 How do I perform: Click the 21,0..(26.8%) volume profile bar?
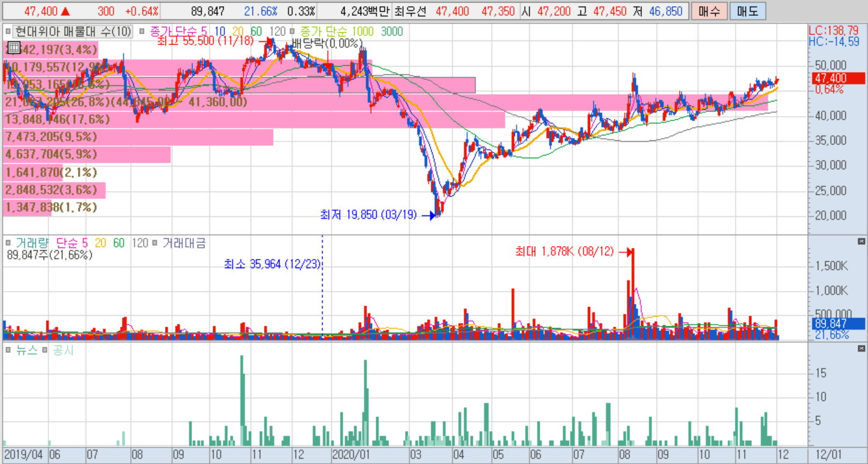[385, 102]
